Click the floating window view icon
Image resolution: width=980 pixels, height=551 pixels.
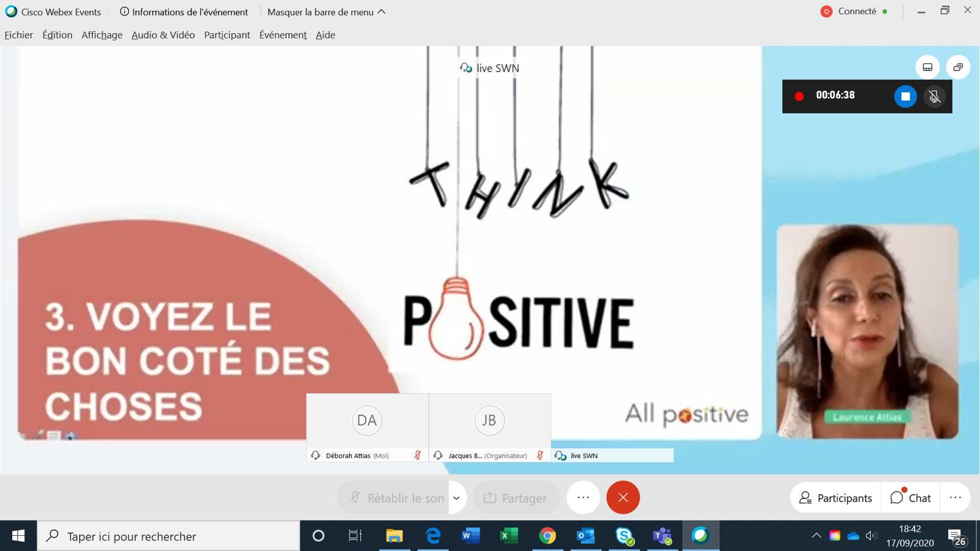tap(958, 67)
